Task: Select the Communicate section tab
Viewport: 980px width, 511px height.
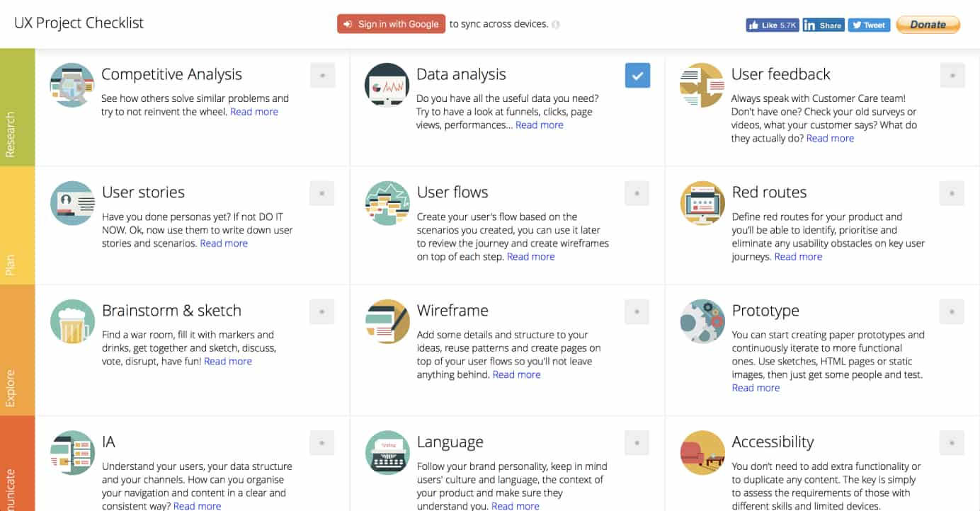Action: (x=17, y=463)
